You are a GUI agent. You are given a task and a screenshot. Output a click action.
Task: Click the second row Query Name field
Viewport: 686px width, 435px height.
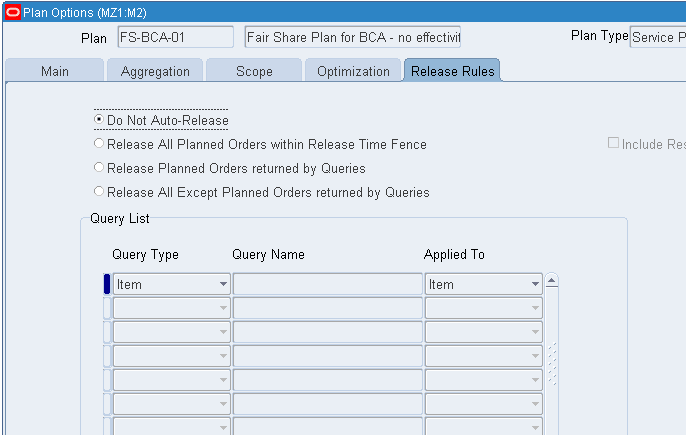(328, 308)
